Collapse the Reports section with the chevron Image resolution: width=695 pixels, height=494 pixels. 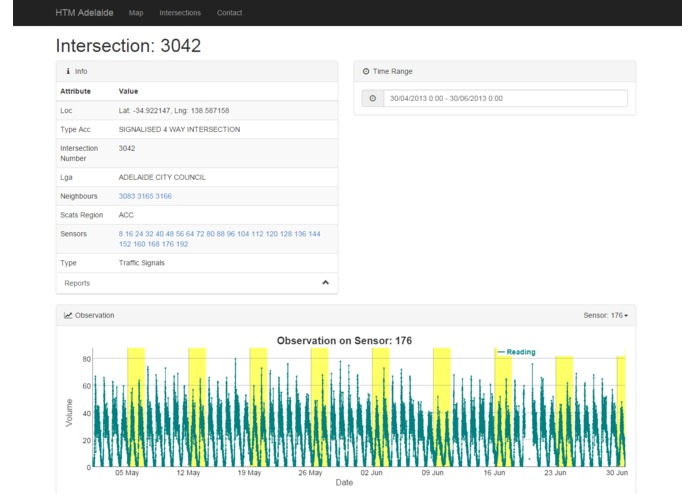(x=325, y=283)
